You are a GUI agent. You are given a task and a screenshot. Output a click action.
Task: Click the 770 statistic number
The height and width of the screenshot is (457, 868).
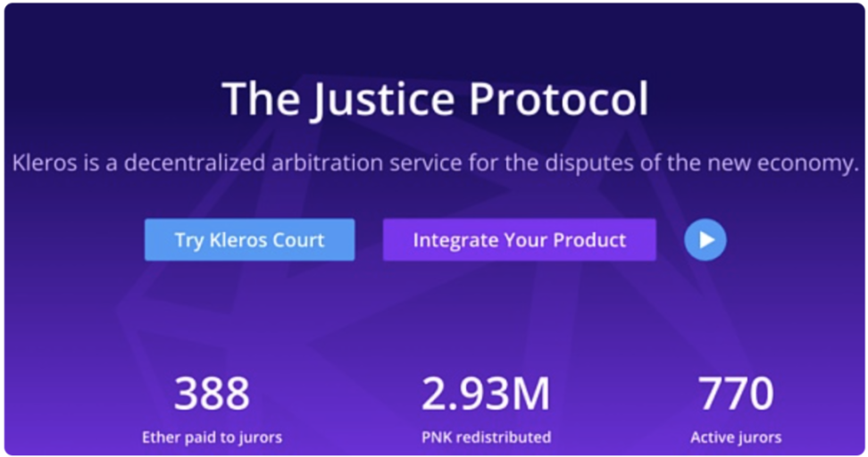tap(735, 395)
